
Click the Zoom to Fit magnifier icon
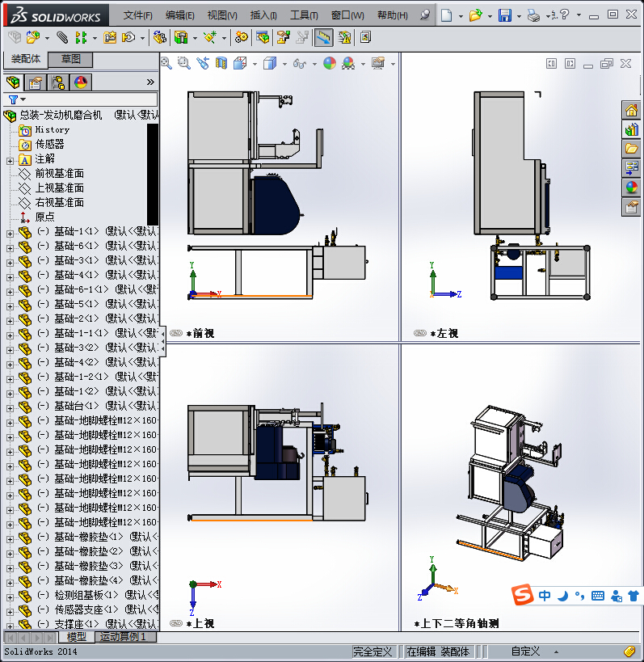click(x=166, y=63)
